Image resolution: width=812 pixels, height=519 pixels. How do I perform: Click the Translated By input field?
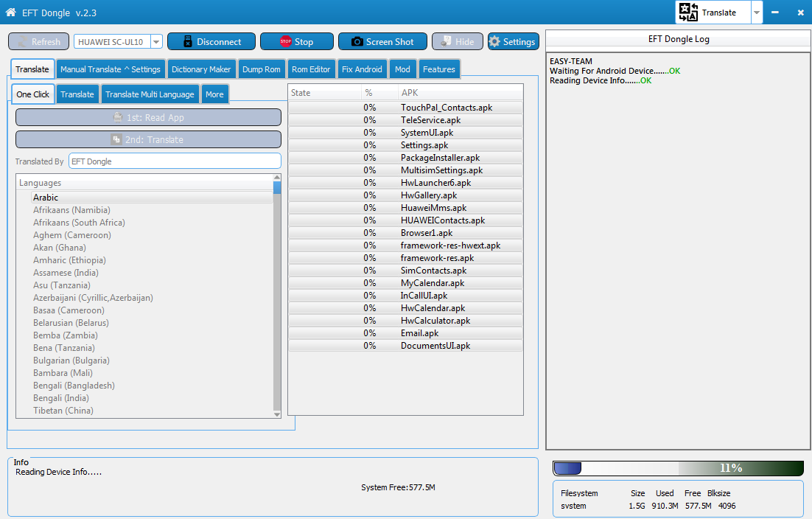[x=175, y=161]
